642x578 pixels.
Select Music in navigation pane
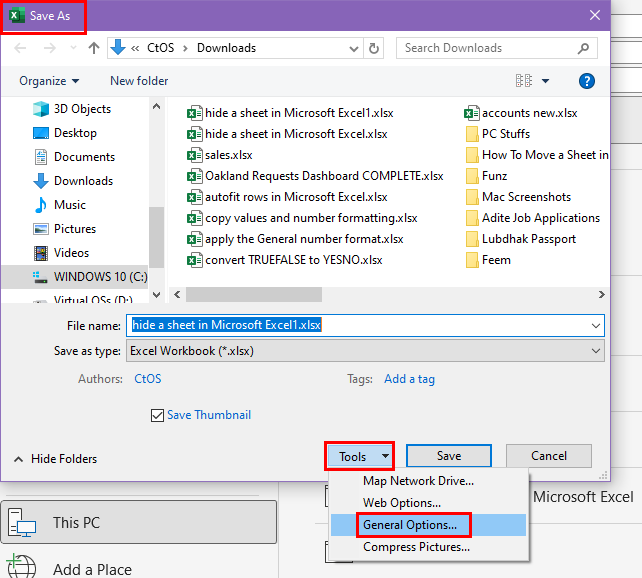[x=70, y=205]
